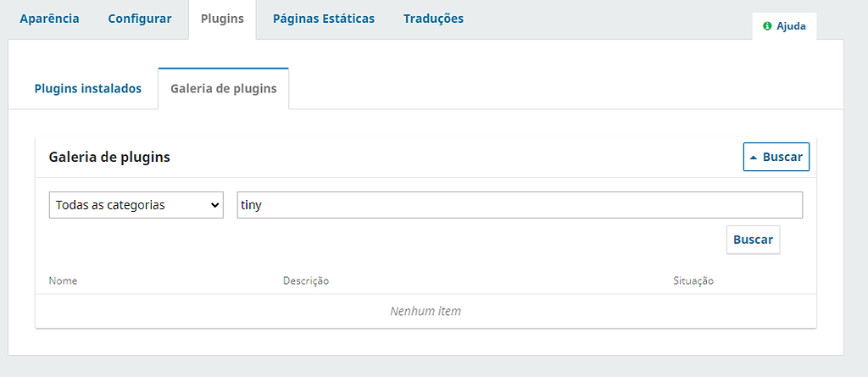Open the Traduções tab

[x=433, y=19]
